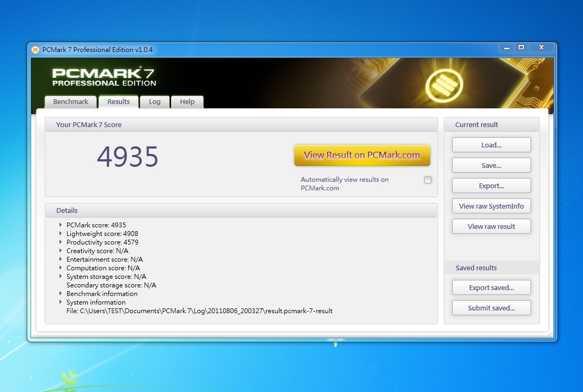Viewport: 583px width, 392px height.
Task: Open View raw result
Action: click(x=491, y=226)
